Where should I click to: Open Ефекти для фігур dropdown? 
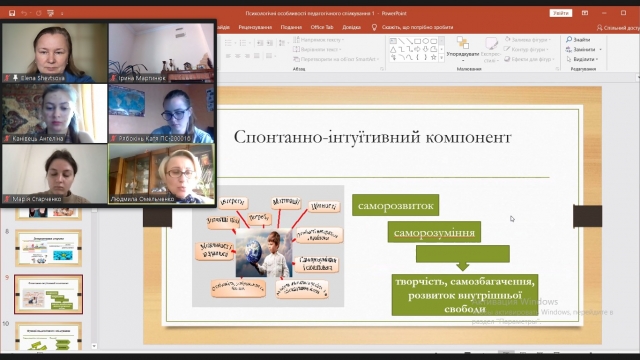point(529,59)
